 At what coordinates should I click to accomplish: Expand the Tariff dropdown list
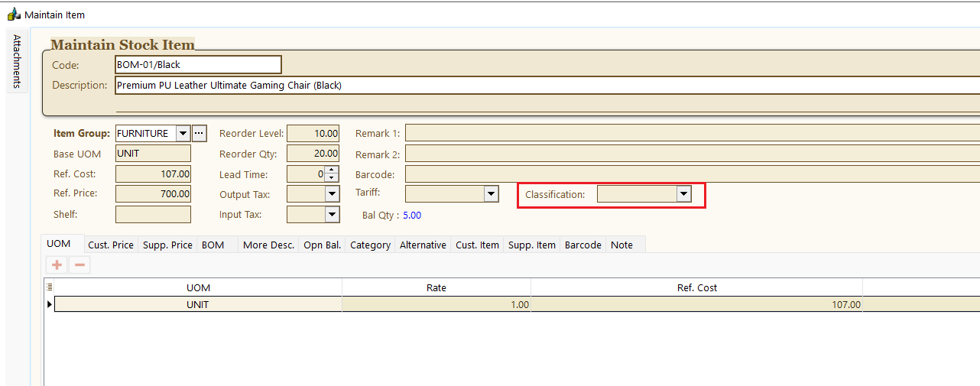(x=492, y=194)
